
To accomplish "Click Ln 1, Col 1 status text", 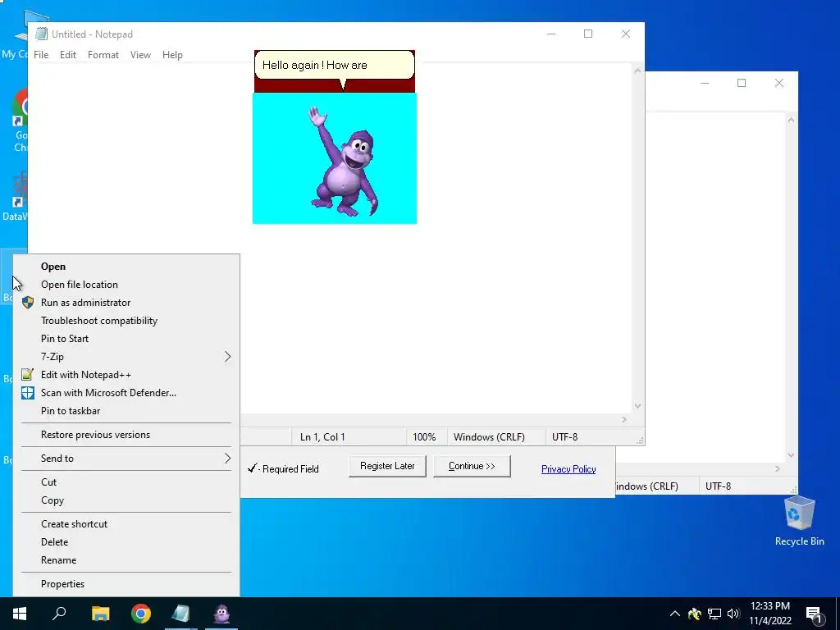I will [x=322, y=437].
